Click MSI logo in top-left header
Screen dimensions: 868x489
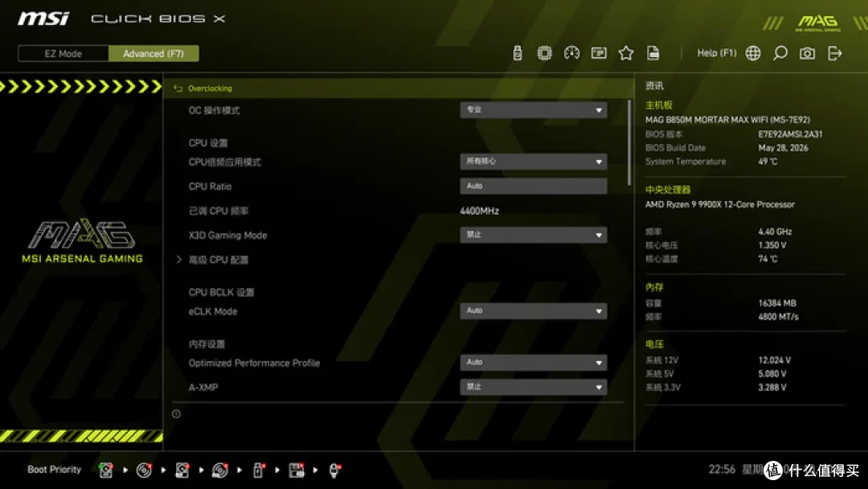(x=43, y=18)
